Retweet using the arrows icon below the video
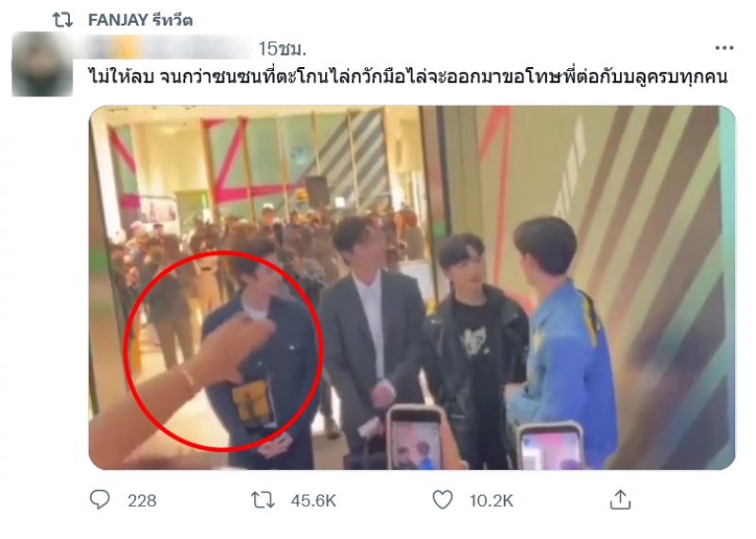 (264, 500)
